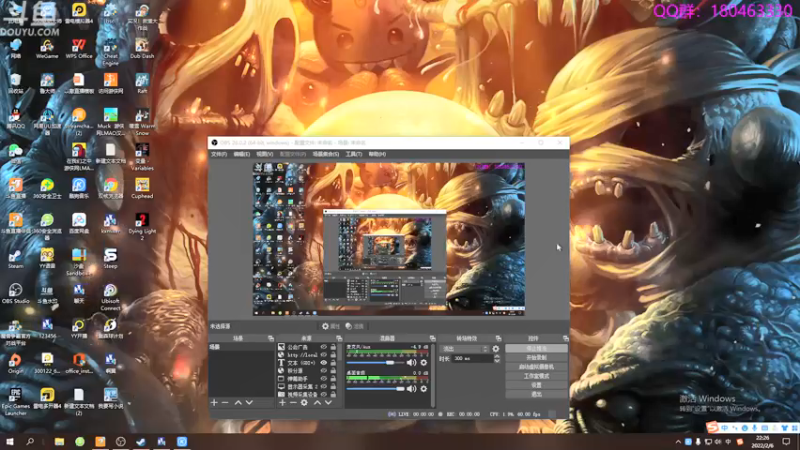Increase transition duration with up arrow
Viewport: 800px width, 450px height.
pos(497,357)
